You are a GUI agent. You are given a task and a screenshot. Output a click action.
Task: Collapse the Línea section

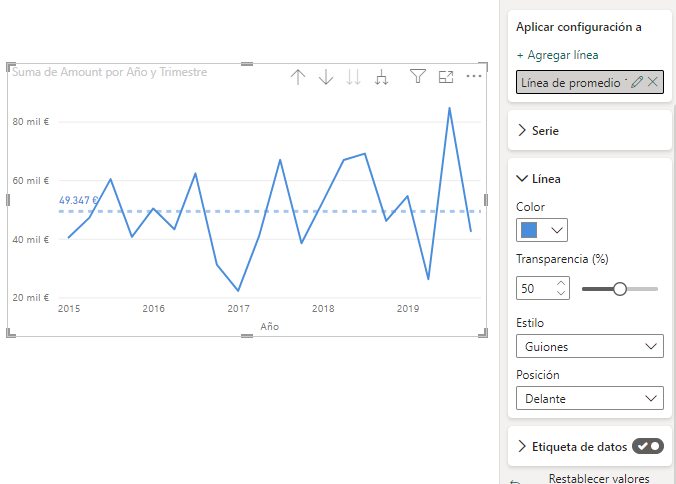(522, 179)
